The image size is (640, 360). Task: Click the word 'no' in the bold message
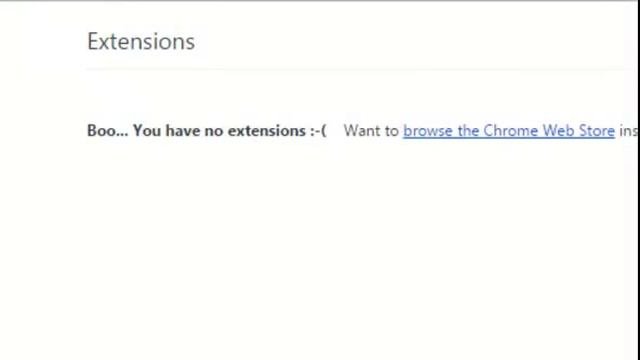(x=214, y=131)
